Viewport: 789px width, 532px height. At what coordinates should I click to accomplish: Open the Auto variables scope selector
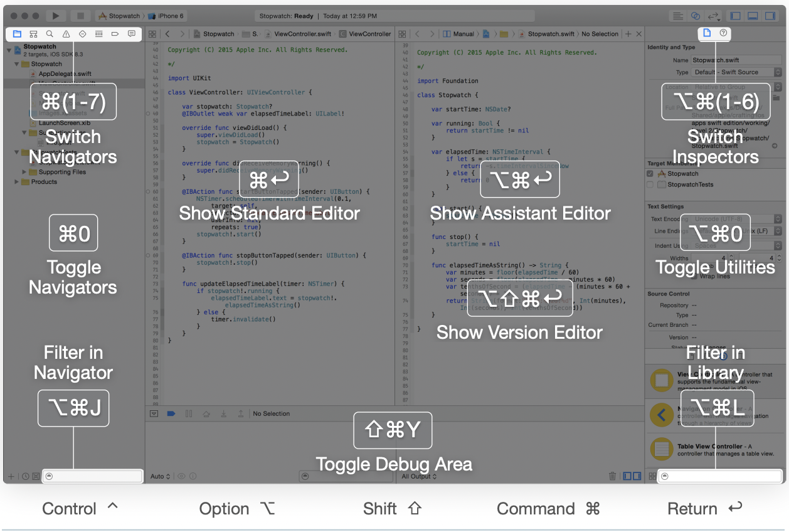pyautogui.click(x=161, y=477)
